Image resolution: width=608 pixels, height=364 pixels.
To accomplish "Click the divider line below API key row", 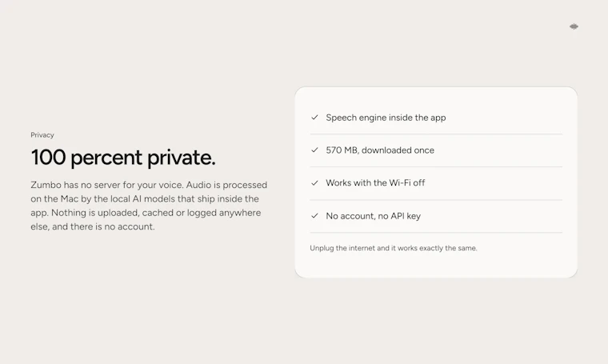I will point(436,233).
